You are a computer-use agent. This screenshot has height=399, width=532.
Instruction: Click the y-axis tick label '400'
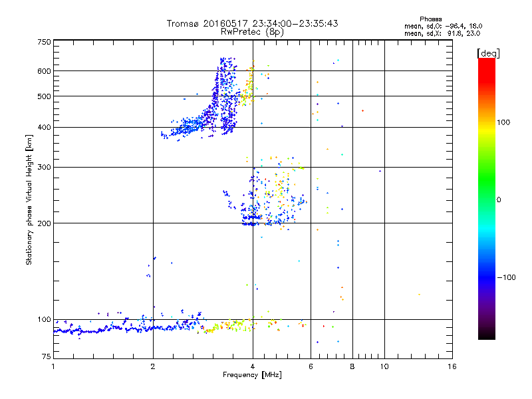tap(45, 127)
